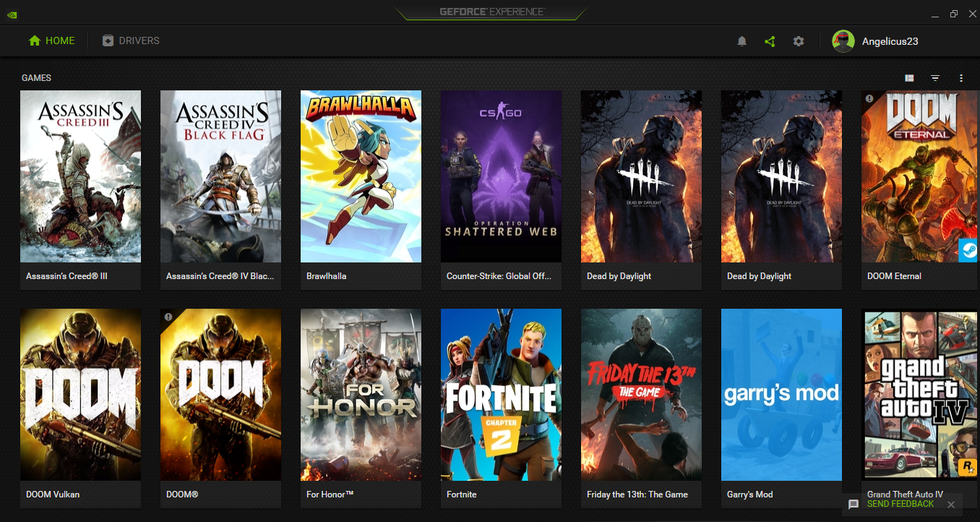The image size is (980, 522).
Task: Click the Counter-Strike: Global Offensive title label
Action: point(499,276)
